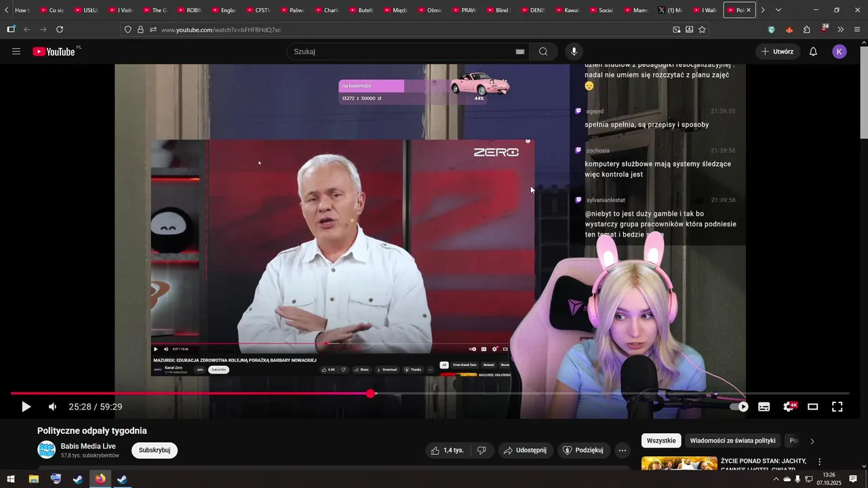
Task: Toggle the autoplay switch in player
Action: [x=739, y=407]
